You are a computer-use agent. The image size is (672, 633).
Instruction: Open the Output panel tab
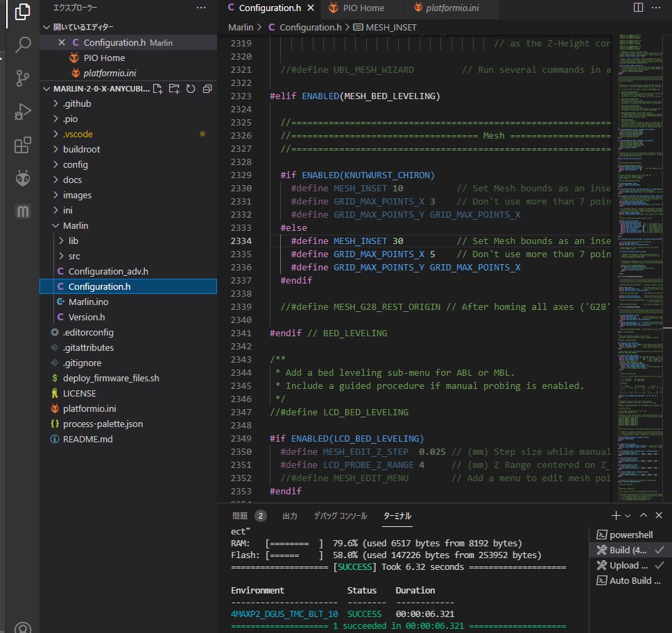click(x=290, y=516)
